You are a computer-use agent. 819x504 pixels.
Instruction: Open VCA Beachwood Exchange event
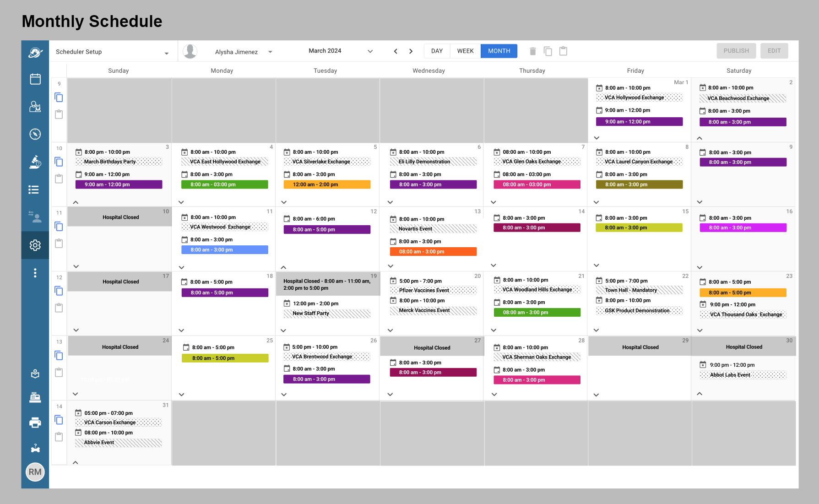(x=743, y=98)
